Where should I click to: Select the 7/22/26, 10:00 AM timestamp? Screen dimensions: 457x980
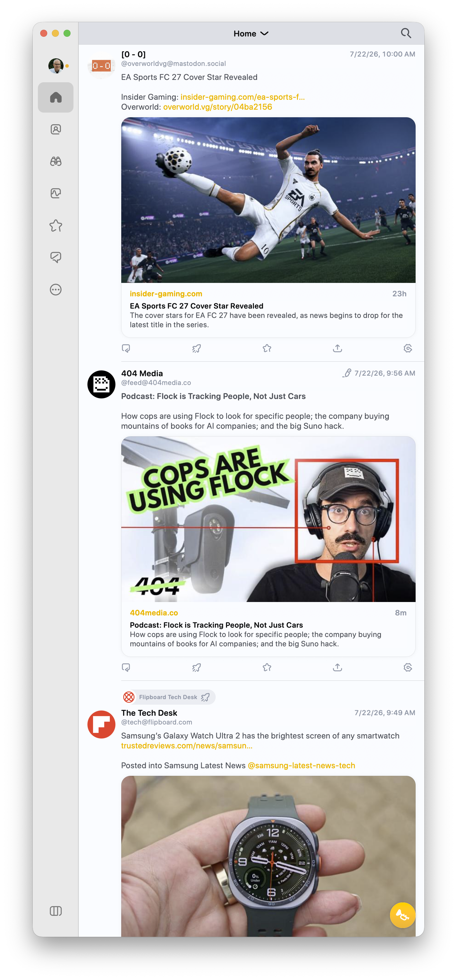[382, 54]
